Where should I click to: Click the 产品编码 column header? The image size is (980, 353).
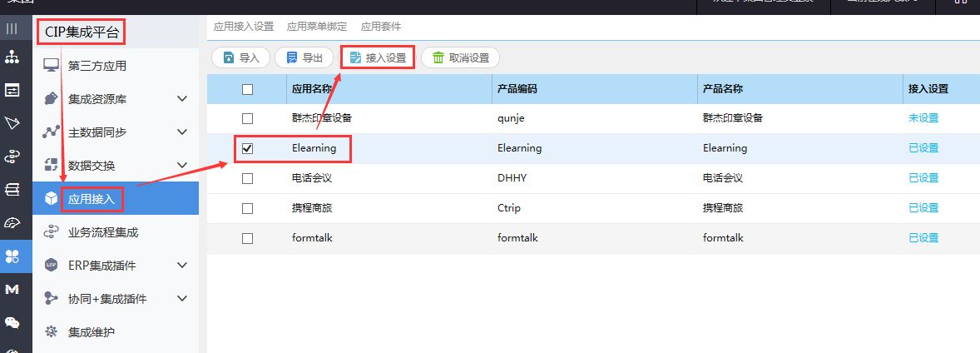pos(595,90)
